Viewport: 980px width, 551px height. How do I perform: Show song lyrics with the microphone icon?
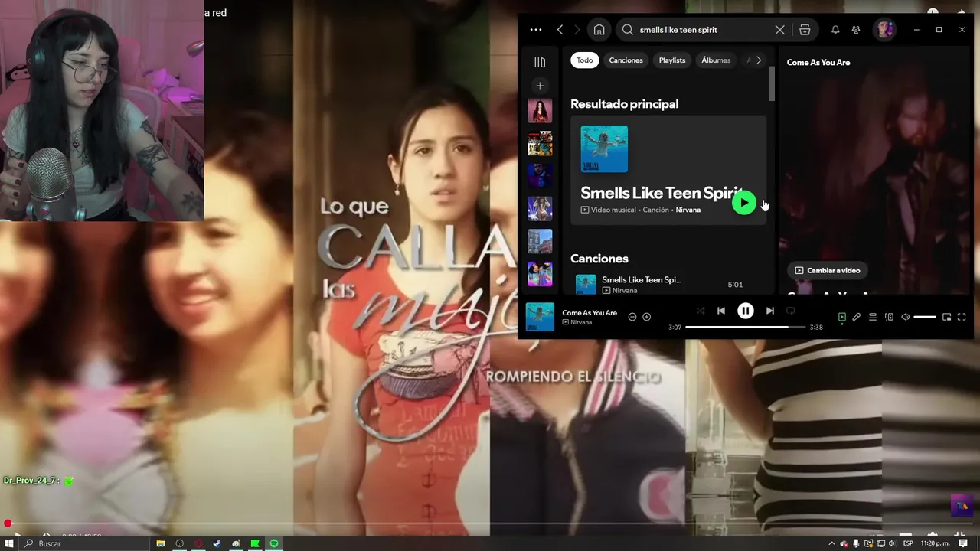[x=857, y=317]
